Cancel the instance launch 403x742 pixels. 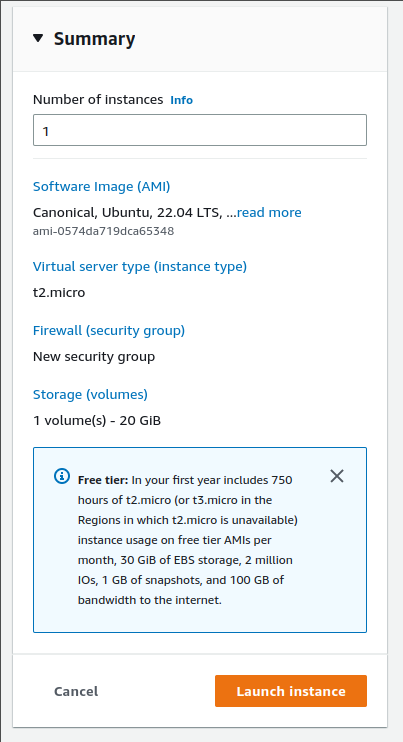tap(76, 691)
